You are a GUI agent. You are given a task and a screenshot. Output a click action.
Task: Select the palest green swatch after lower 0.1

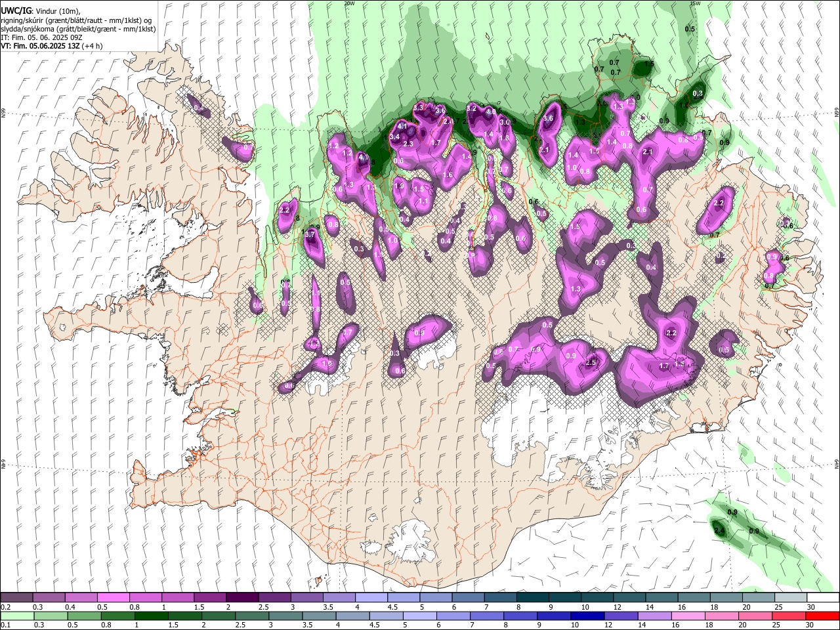coord(16,616)
